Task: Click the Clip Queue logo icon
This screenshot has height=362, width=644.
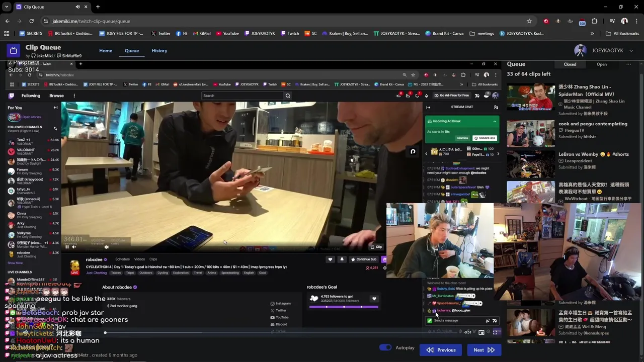Action: point(13,51)
